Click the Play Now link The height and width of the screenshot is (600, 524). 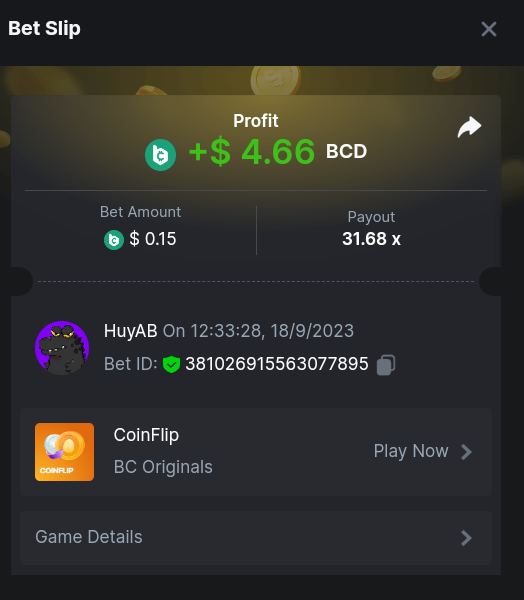click(x=411, y=451)
